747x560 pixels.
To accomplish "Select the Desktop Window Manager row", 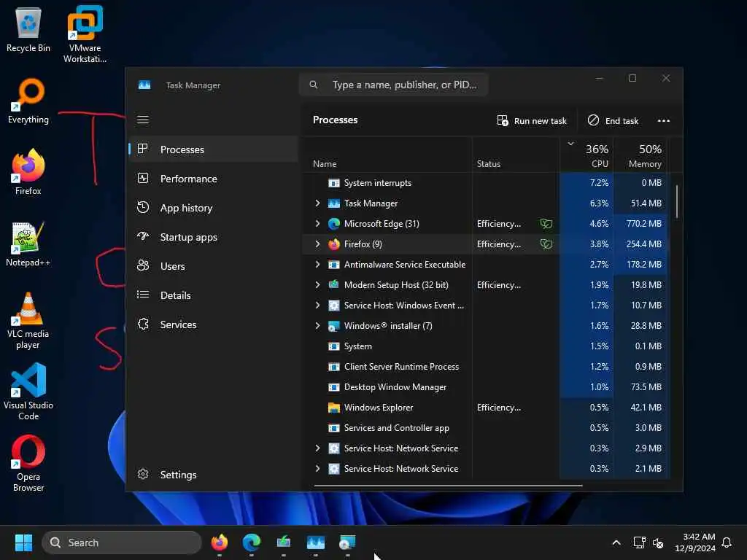I will point(485,387).
